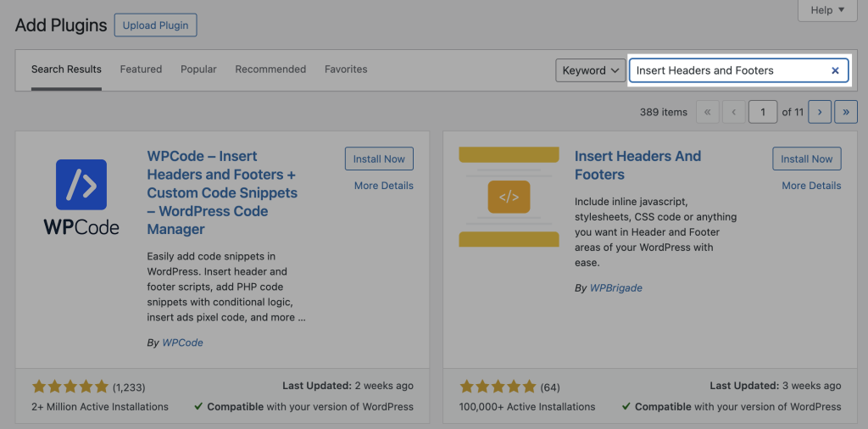Install the WPCode plugin now
The image size is (868, 429).
(x=379, y=159)
